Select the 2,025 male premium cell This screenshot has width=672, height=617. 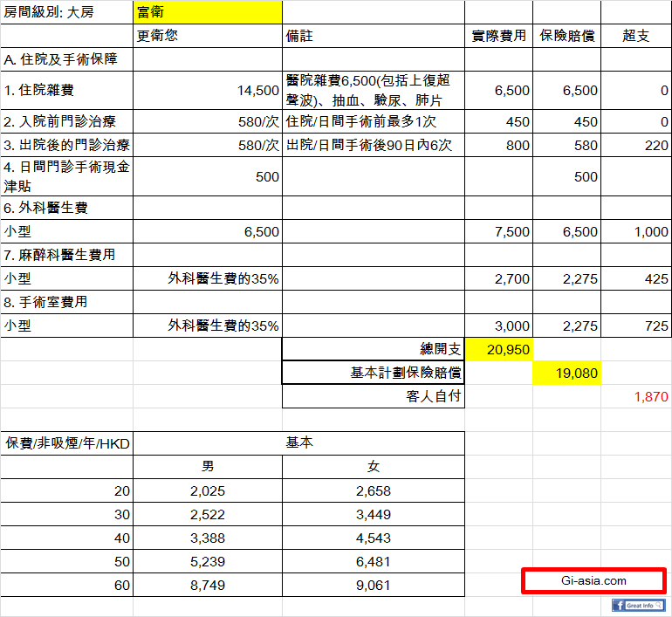point(208,490)
